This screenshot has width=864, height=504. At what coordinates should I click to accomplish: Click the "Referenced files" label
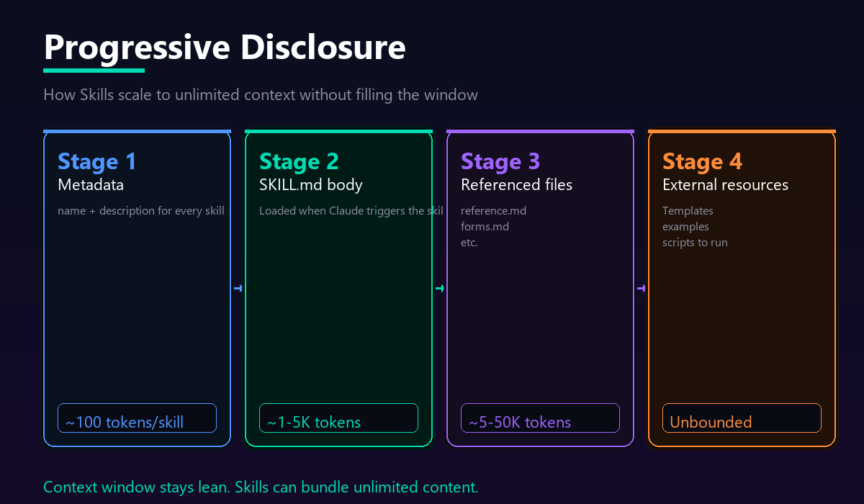point(517,185)
